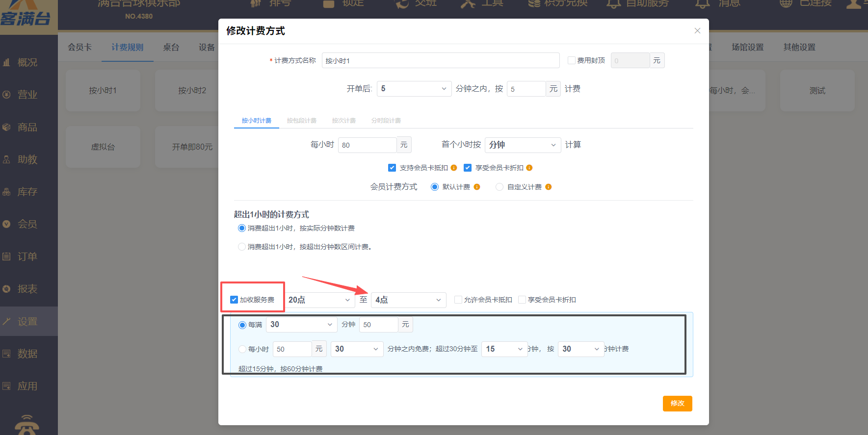Toggle 加收服务费 checkbox
The width and height of the screenshot is (868, 435).
click(234, 300)
